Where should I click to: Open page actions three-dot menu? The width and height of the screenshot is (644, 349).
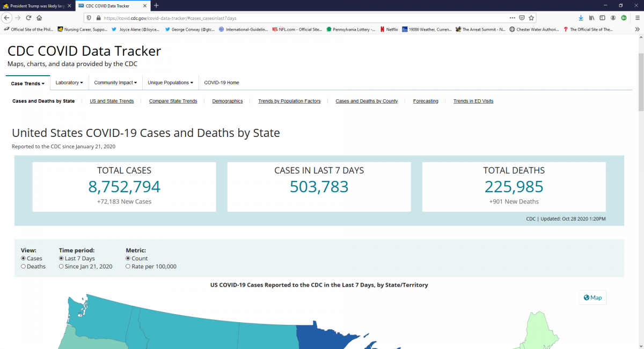pos(512,18)
